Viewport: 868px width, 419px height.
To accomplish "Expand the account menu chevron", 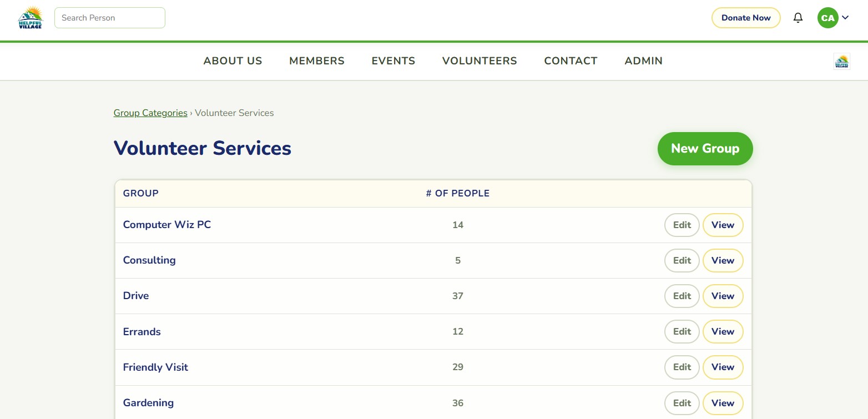I will [x=845, y=18].
